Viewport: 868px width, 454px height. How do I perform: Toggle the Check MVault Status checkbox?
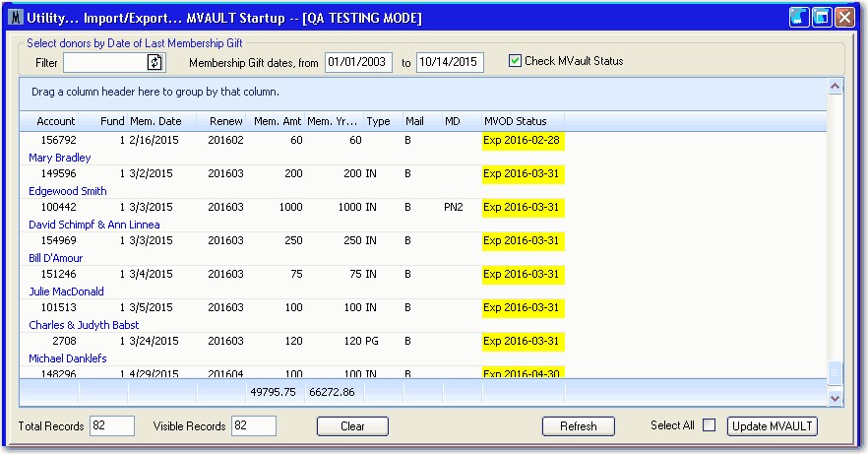[515, 61]
